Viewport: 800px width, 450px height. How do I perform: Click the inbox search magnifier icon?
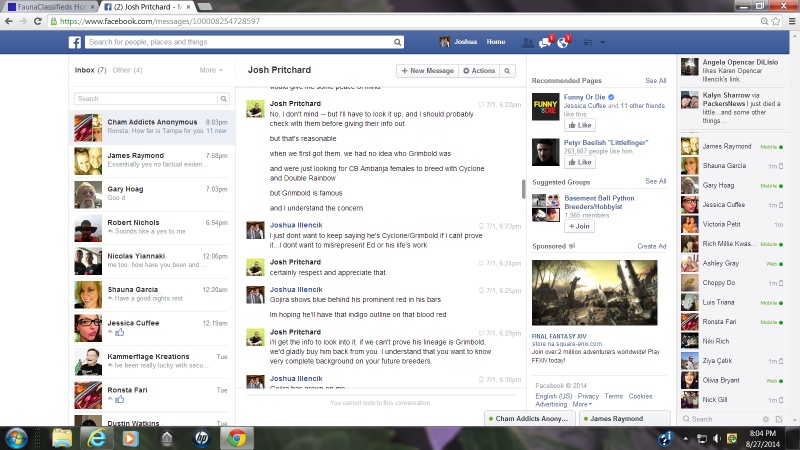click(223, 98)
